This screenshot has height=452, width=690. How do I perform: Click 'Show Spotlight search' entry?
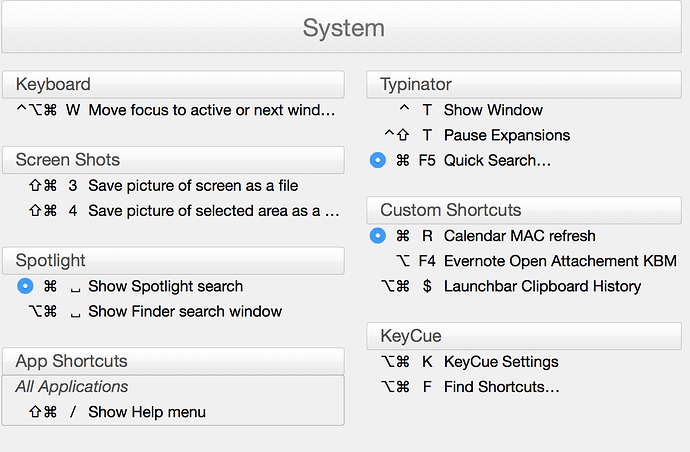[x=165, y=286]
